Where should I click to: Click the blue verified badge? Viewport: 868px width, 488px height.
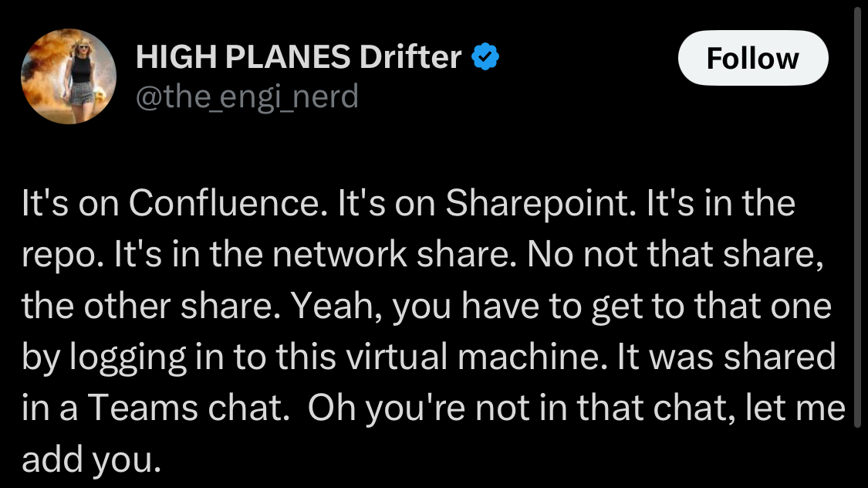click(x=485, y=56)
